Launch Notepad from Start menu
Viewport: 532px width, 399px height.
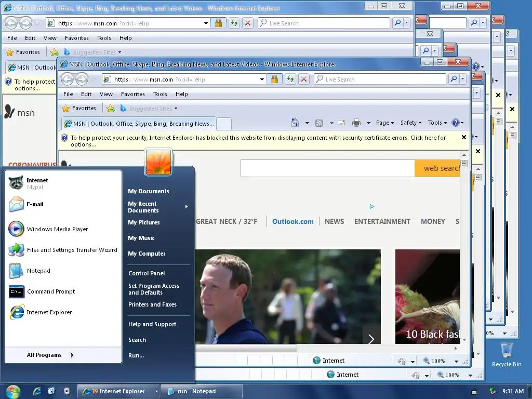[63, 270]
